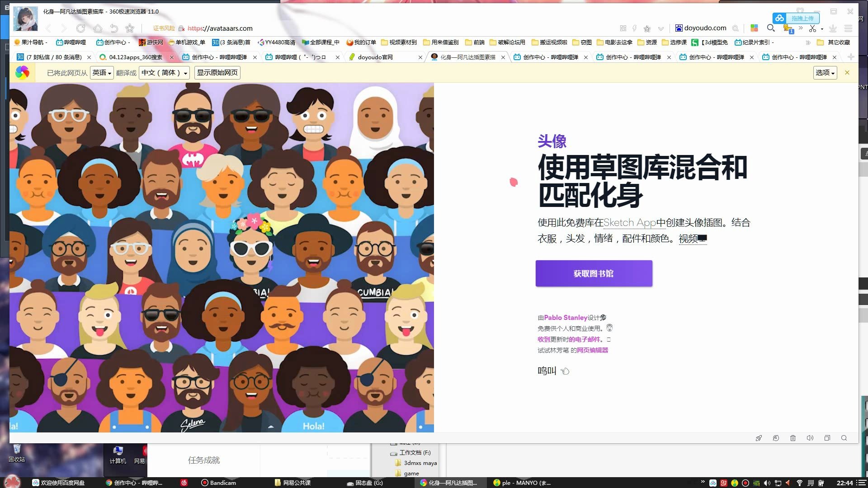868x488 pixels.
Task: Click the certificate risk lock icon
Action: [x=181, y=28]
